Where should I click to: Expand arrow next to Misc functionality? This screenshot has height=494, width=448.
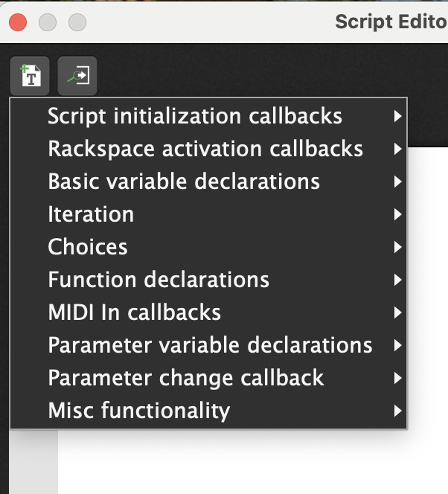[x=398, y=411]
